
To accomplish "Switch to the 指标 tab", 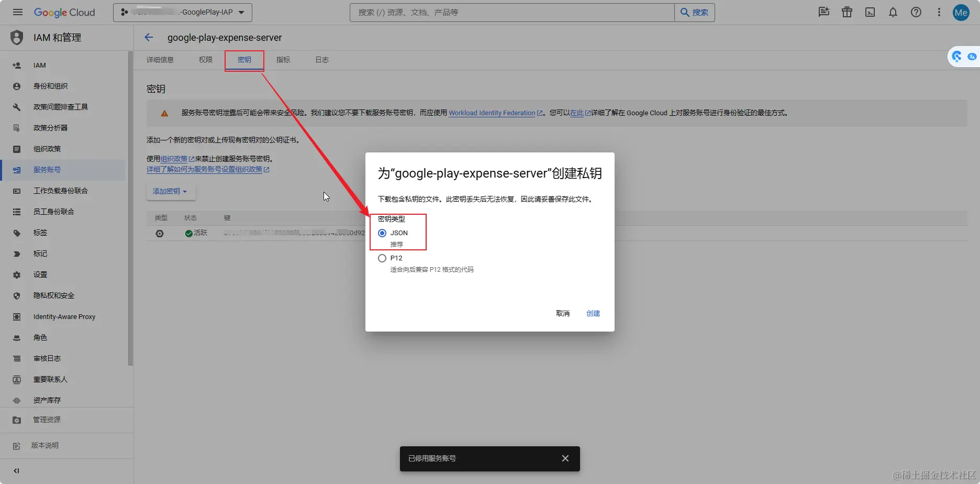I will [283, 60].
